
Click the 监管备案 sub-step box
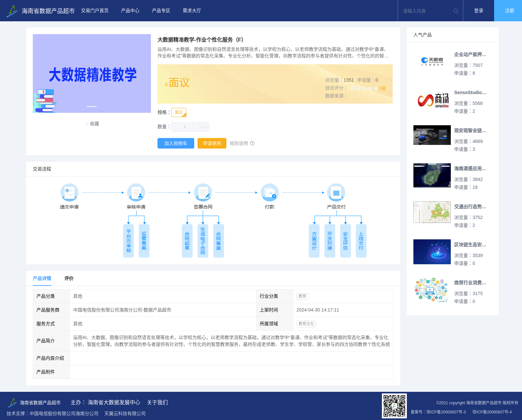point(144,241)
